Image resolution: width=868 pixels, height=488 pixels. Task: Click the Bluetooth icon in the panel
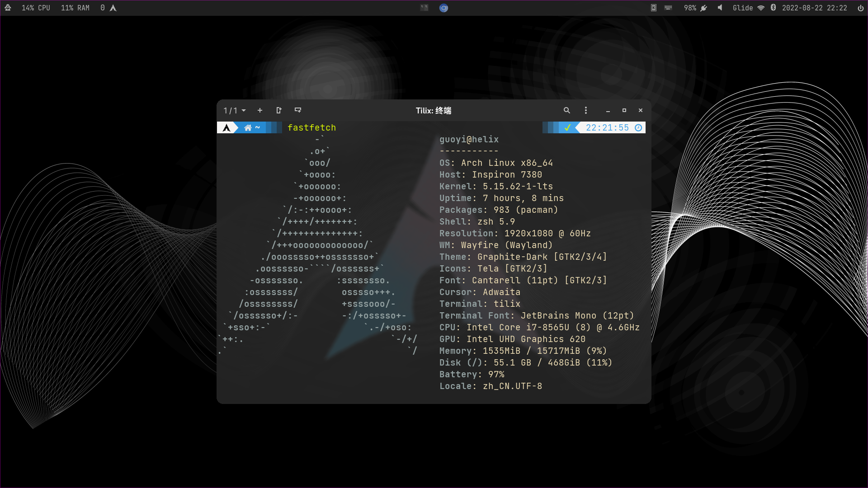coord(773,8)
